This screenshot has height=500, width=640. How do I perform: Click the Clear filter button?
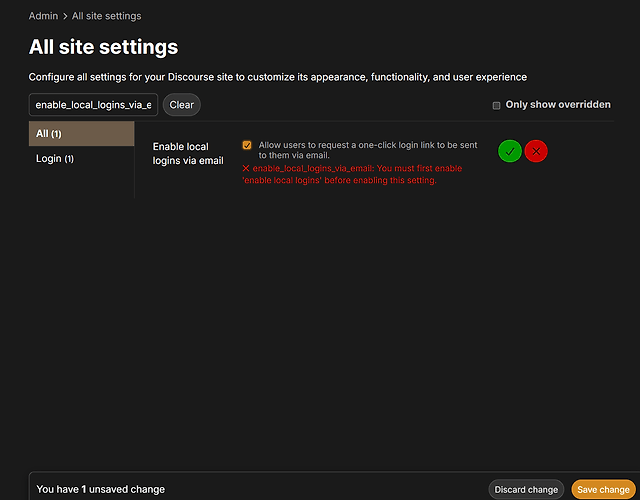point(182,105)
